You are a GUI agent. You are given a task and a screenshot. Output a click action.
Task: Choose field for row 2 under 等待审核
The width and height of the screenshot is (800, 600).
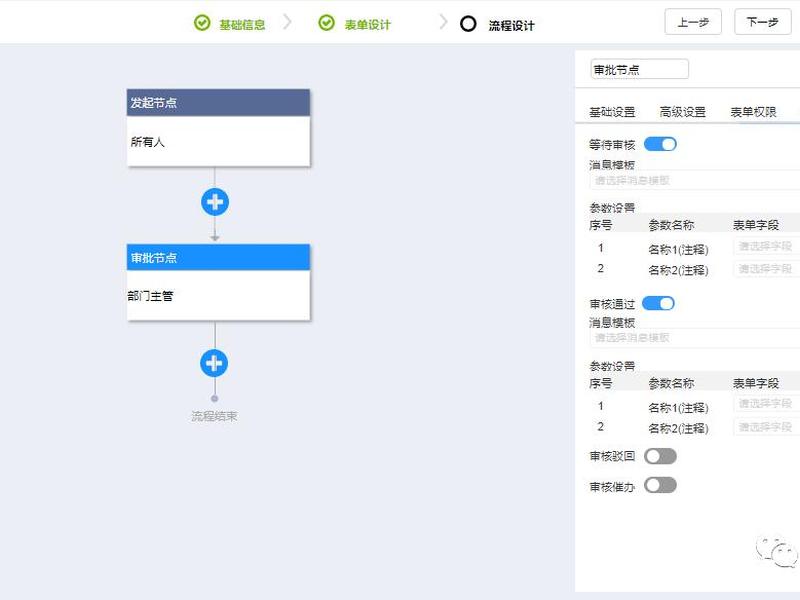(x=766, y=268)
